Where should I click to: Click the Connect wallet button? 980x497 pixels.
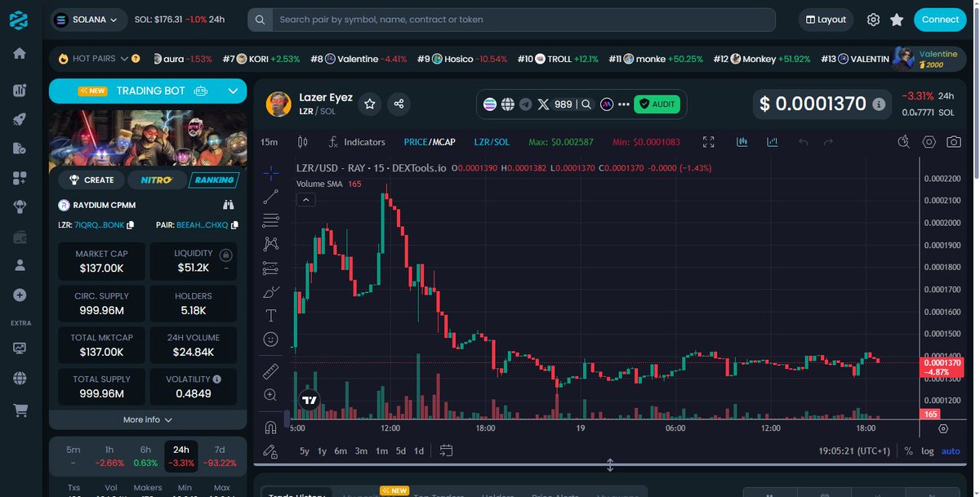click(940, 20)
